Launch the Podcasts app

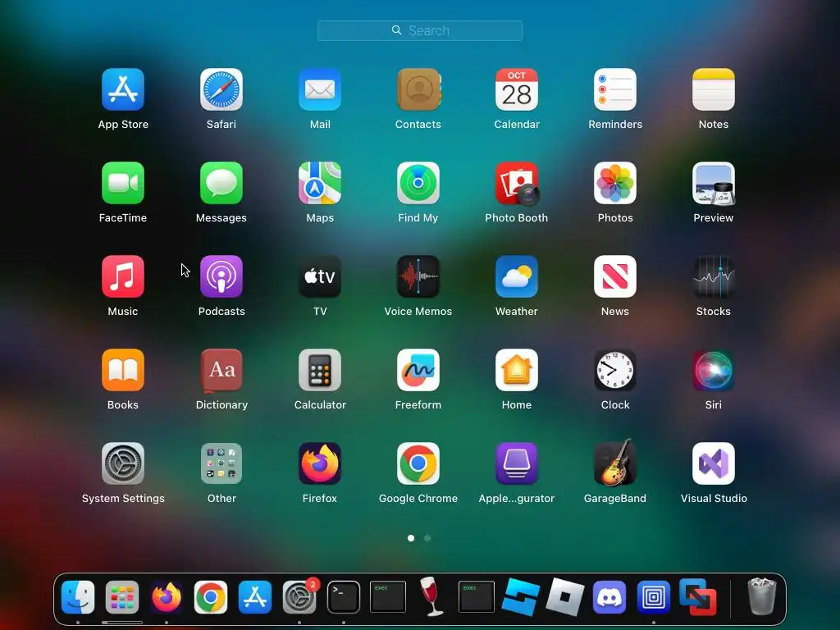[221, 276]
